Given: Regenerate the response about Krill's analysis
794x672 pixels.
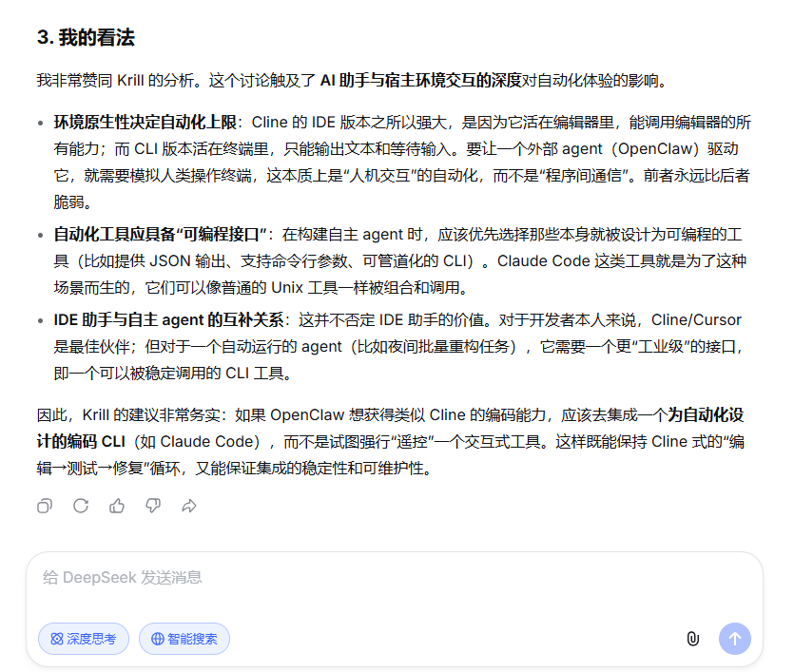Looking at the screenshot, I should (80, 507).
